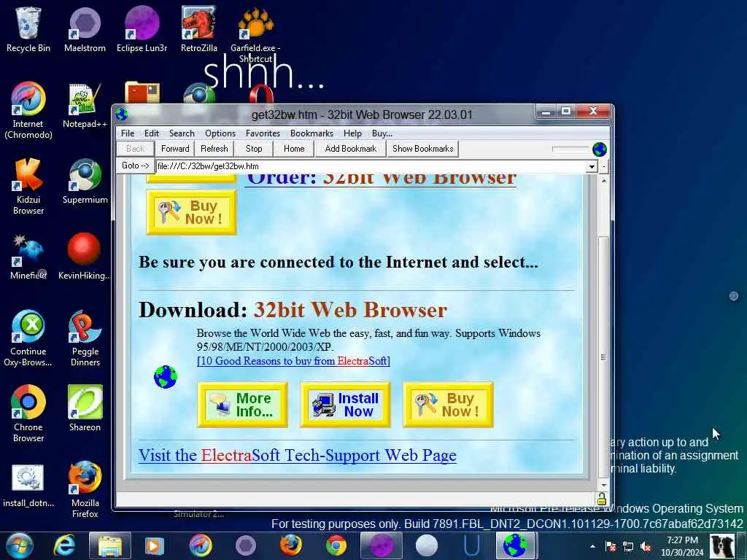Open Internet Explorer from the taskbar
The width and height of the screenshot is (747, 560).
pos(65,545)
